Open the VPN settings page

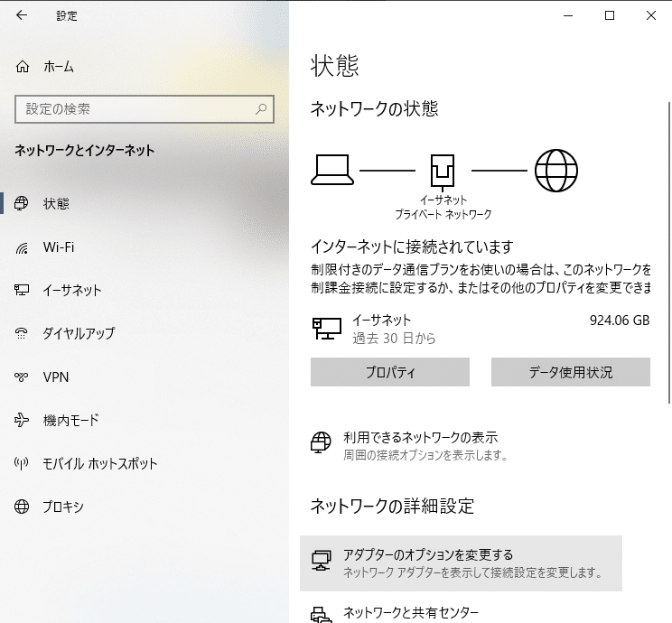[x=145, y=377]
